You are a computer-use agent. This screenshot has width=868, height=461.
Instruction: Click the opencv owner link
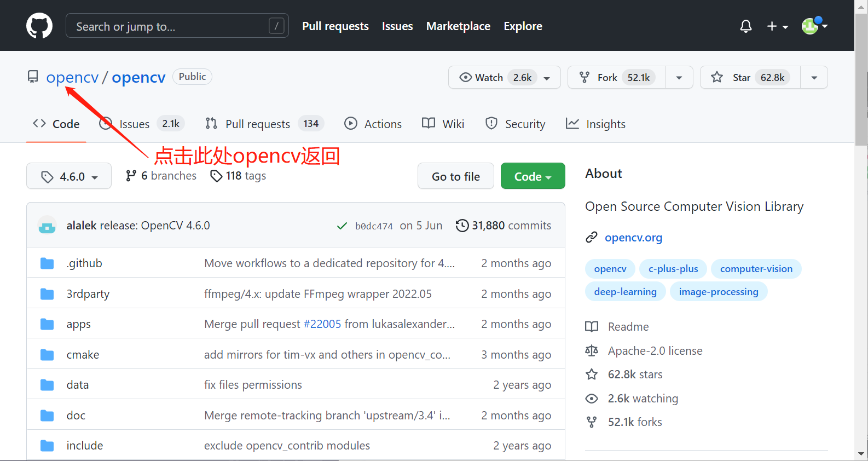click(x=72, y=77)
